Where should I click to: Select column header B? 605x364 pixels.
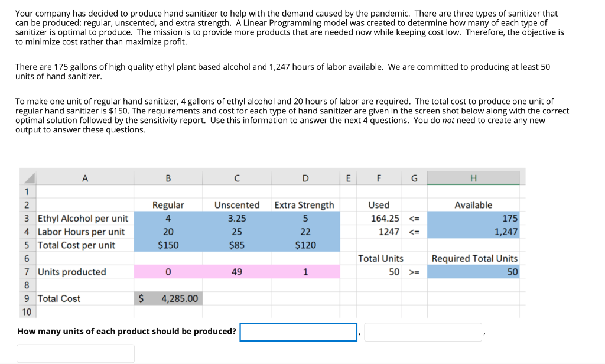[169, 177]
